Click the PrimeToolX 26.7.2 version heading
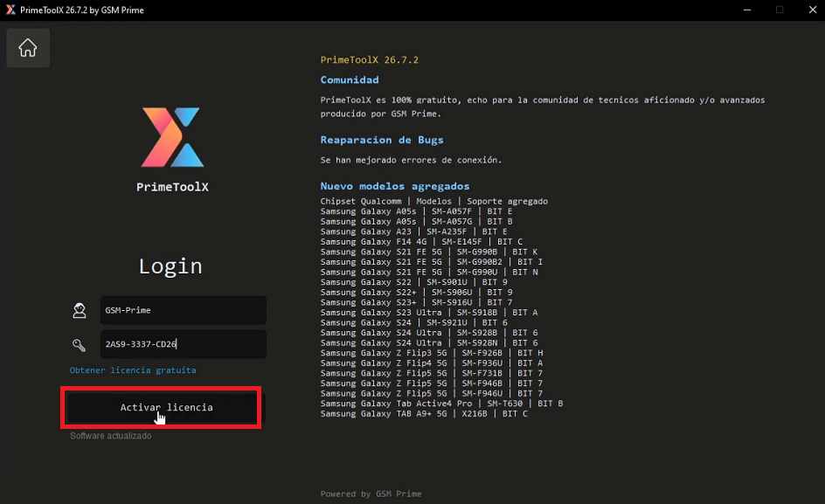The height and width of the screenshot is (504, 825). click(x=370, y=60)
